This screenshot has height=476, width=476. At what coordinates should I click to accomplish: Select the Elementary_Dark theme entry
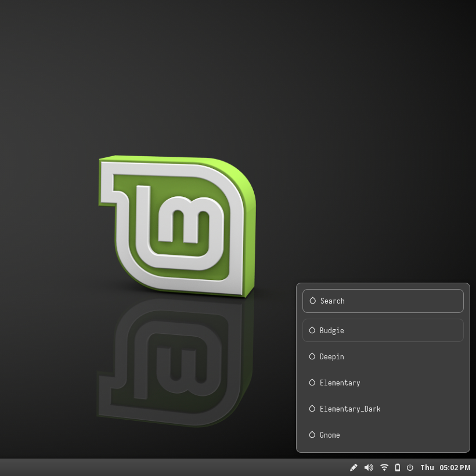[x=383, y=409]
